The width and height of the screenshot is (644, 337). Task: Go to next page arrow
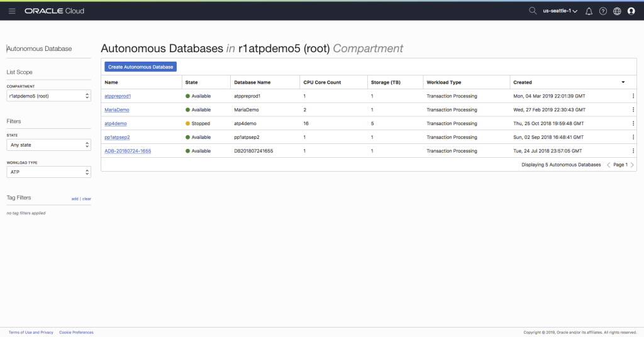coord(631,165)
